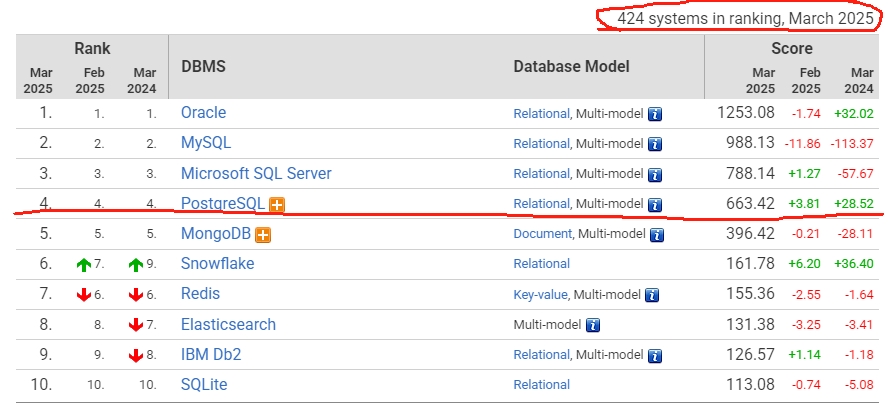
Task: Click the Relational link in the Snowflake row
Action: [x=541, y=264]
